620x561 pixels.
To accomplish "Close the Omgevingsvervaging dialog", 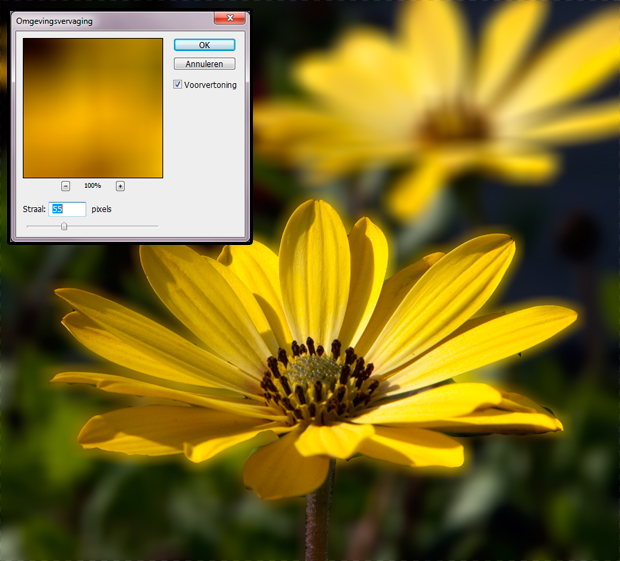I will point(230,18).
